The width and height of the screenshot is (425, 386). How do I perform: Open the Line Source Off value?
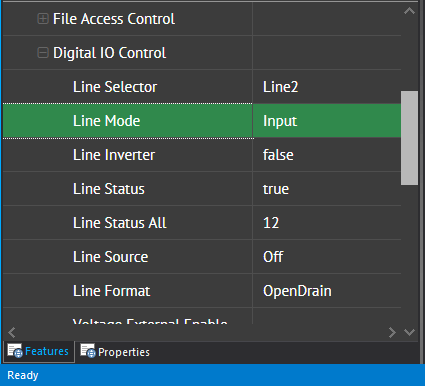tap(327, 257)
